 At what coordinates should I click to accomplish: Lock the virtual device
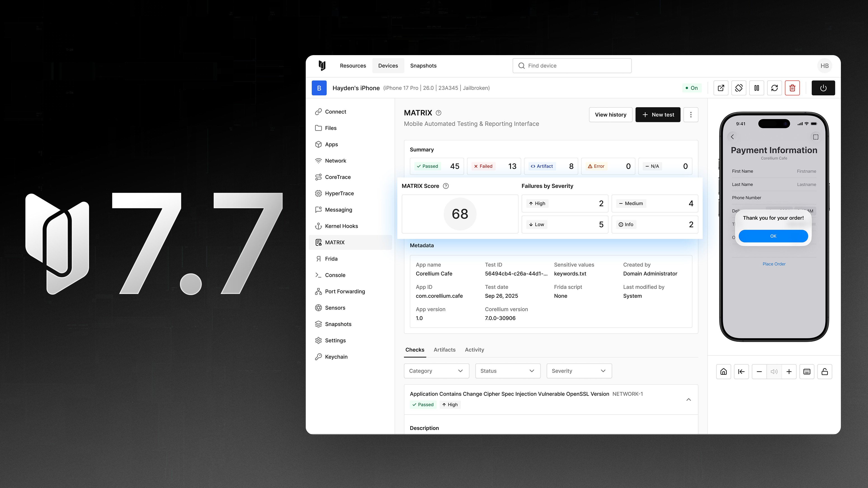tap(825, 371)
